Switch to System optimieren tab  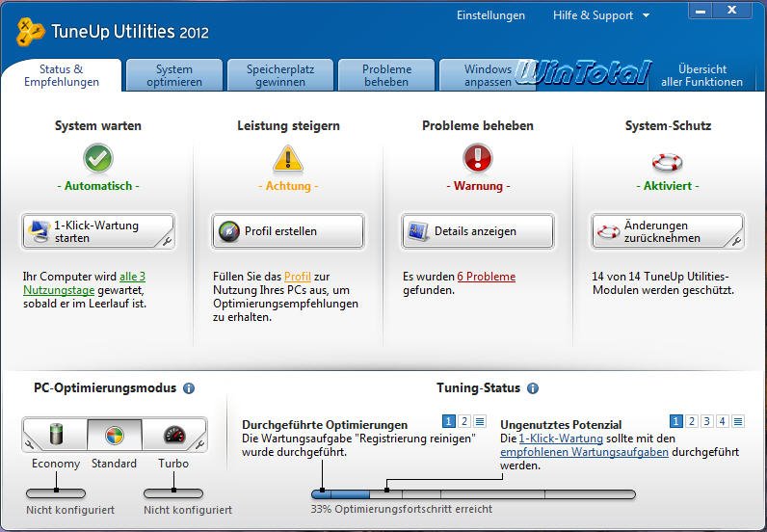(x=174, y=75)
